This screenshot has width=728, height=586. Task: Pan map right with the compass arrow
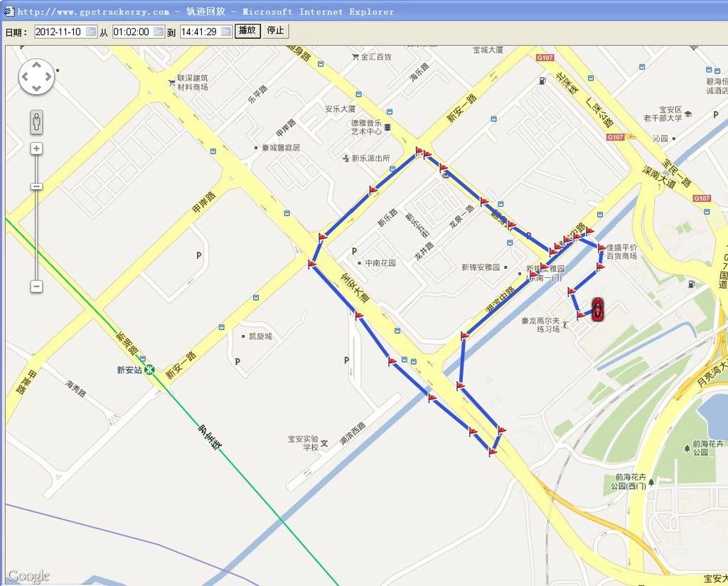48,77
